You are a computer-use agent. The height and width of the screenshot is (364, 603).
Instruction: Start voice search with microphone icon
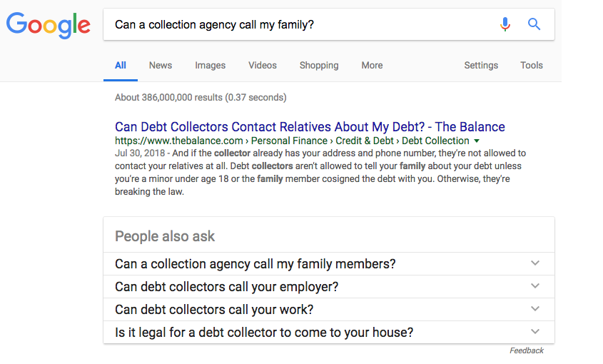click(505, 24)
